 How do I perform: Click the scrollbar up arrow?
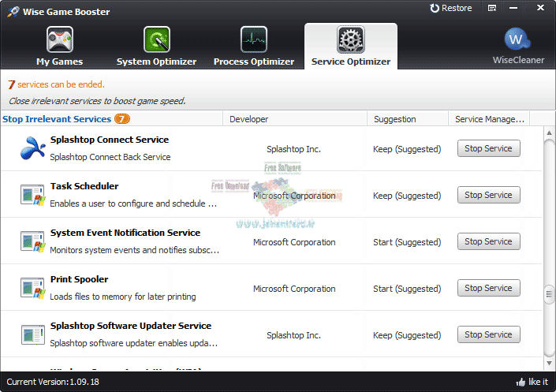[x=549, y=134]
